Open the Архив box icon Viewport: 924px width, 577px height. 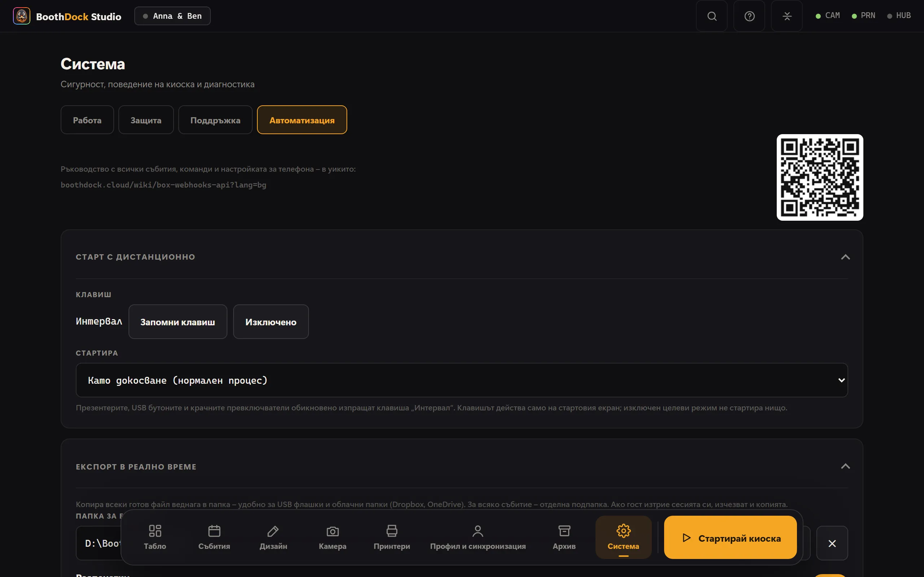(x=564, y=530)
